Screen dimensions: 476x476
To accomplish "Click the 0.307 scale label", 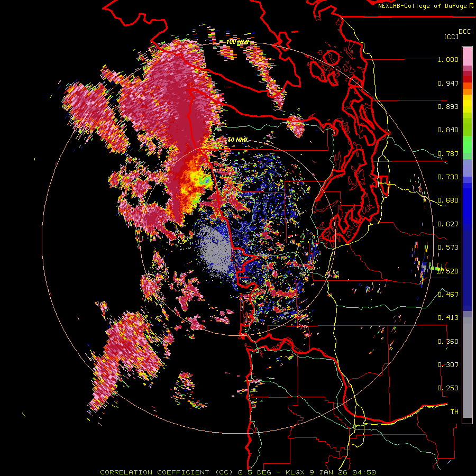I will pos(448,365).
